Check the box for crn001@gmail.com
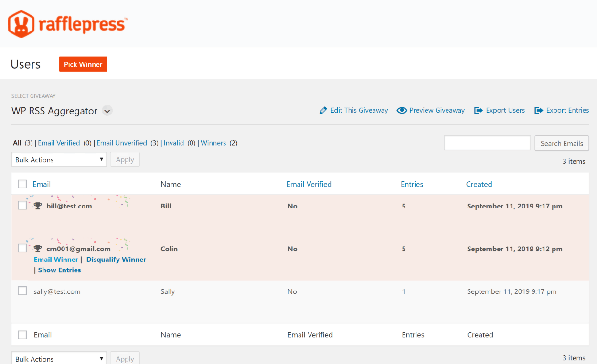This screenshot has width=597, height=364. (x=22, y=248)
